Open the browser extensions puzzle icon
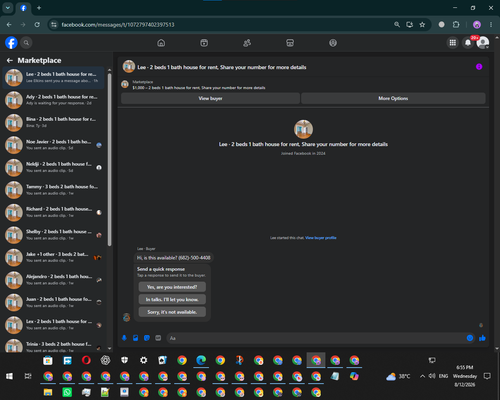 456,24
